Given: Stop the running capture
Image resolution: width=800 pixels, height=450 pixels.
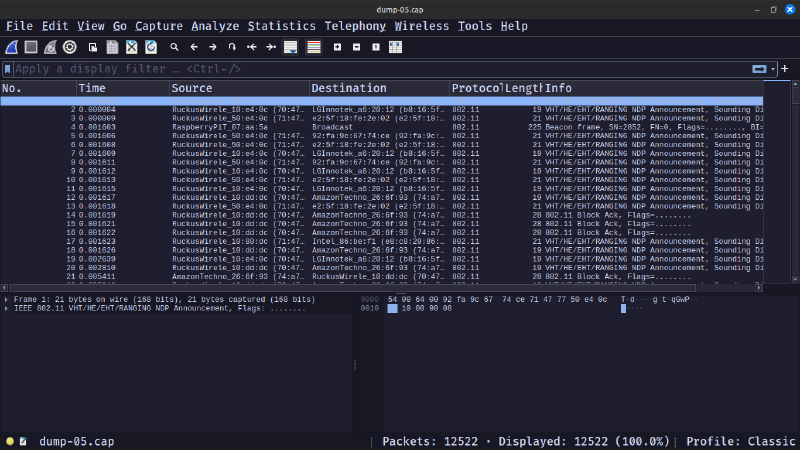Looking at the screenshot, I should click(x=31, y=47).
